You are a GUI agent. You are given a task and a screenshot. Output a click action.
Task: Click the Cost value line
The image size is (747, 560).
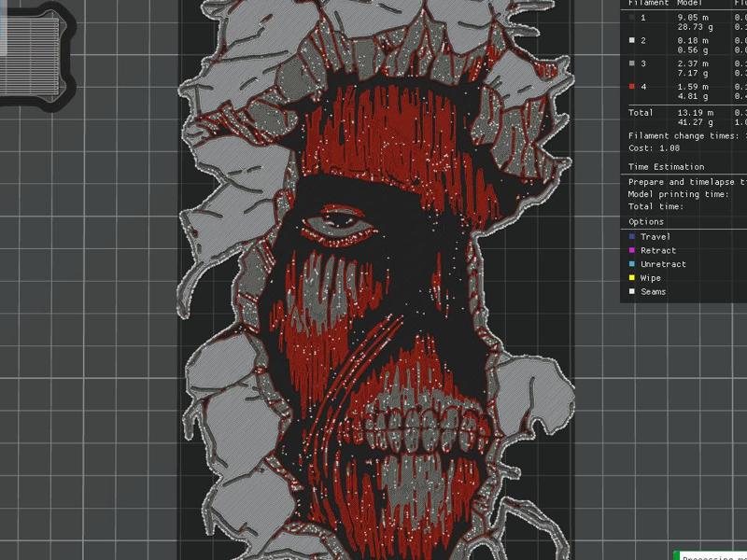(654, 148)
